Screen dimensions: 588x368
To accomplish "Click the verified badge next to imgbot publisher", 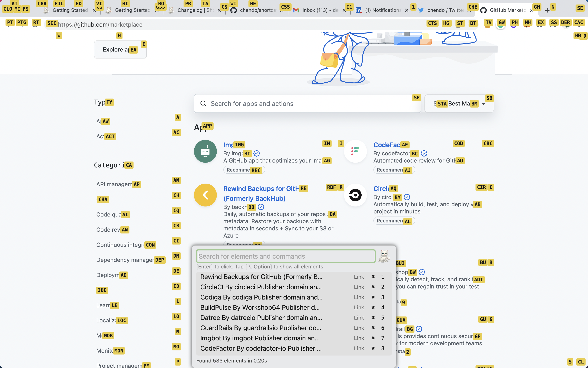I will tap(257, 153).
